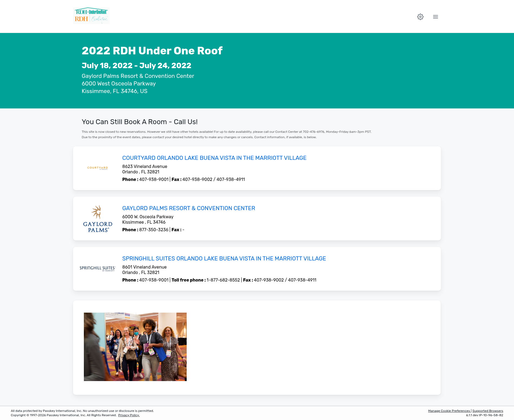This screenshot has width=514, height=420.
Task: Click the event dates 'July 18, 2022 - July 24, 2022'
Action: [x=136, y=65]
